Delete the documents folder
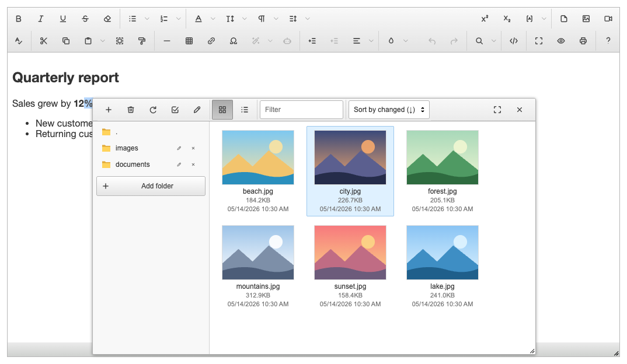The width and height of the screenshot is (627, 364). [x=193, y=164]
